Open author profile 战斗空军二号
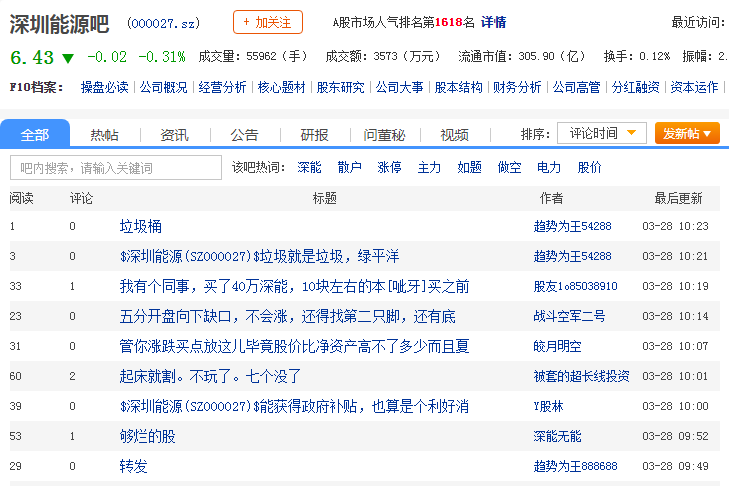The image size is (729, 486). pyautogui.click(x=570, y=316)
